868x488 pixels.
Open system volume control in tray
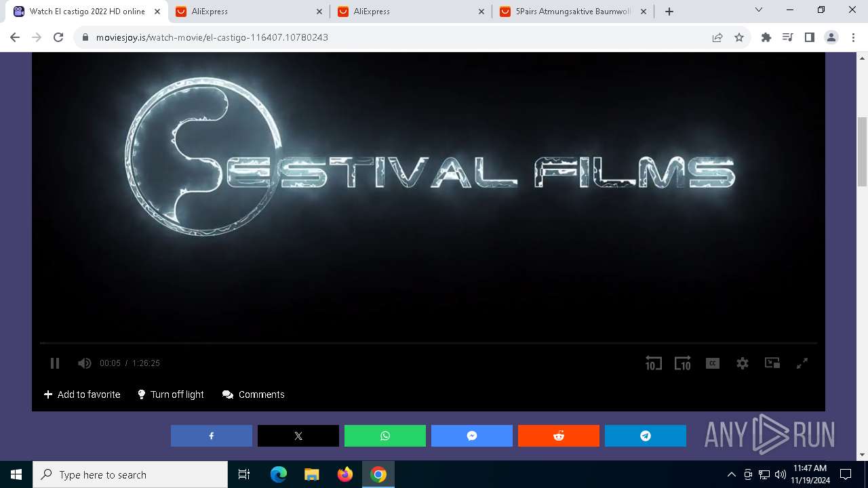coord(780,474)
